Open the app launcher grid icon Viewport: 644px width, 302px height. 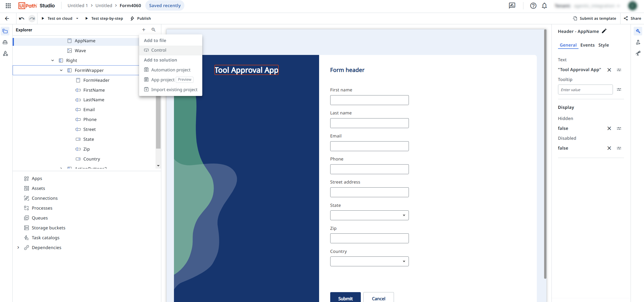coord(8,6)
